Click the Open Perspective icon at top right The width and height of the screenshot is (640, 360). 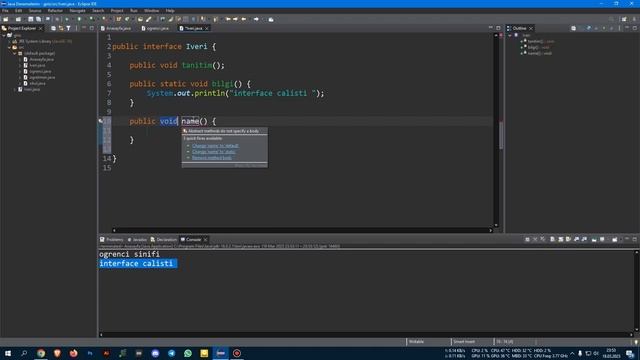(x=624, y=19)
